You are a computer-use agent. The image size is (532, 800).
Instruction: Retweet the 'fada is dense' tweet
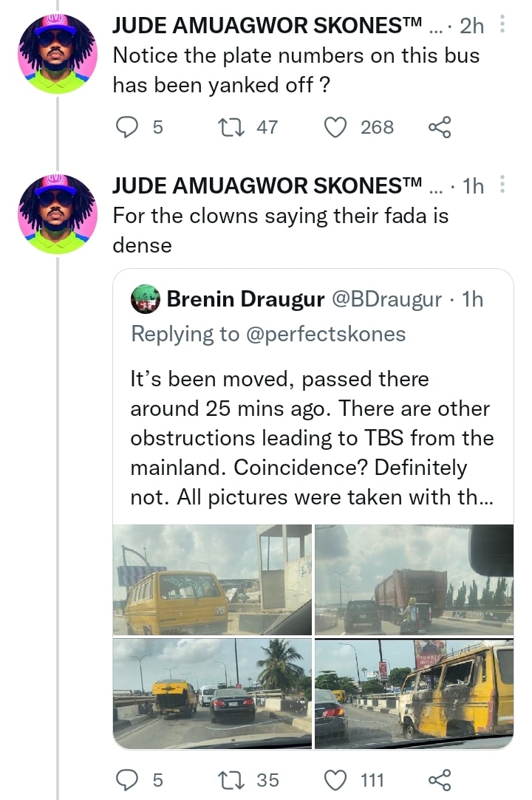click(x=220, y=779)
